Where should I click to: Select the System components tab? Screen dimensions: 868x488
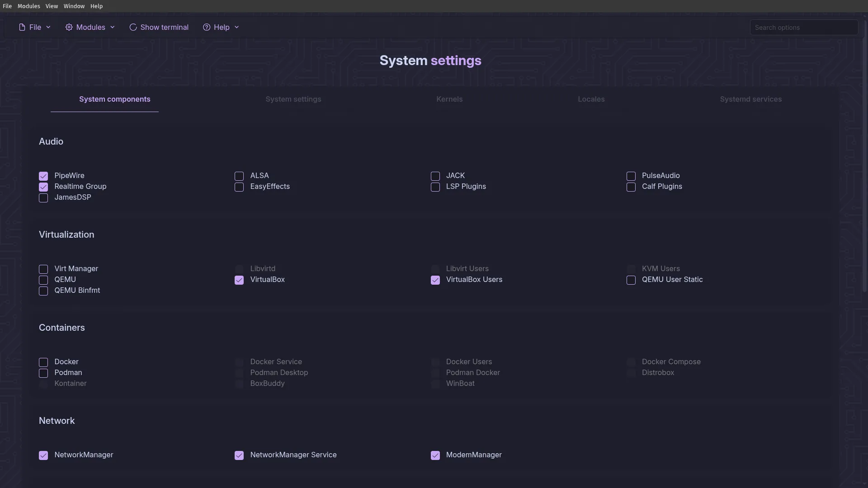115,99
